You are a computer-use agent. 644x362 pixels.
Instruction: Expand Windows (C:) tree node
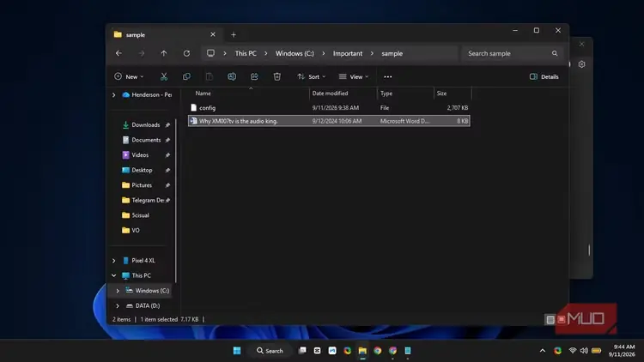[118, 291]
